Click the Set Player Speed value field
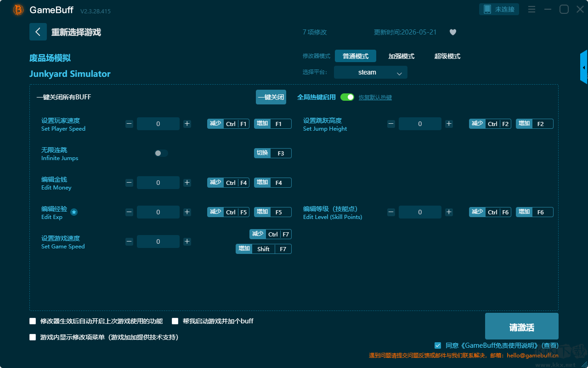The width and height of the screenshot is (588, 368). coord(158,124)
